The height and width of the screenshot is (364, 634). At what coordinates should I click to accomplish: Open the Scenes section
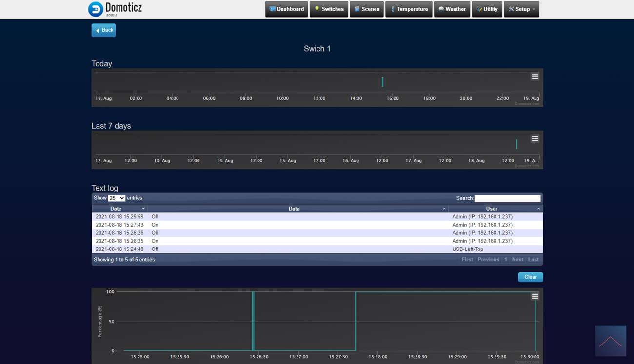[367, 9]
